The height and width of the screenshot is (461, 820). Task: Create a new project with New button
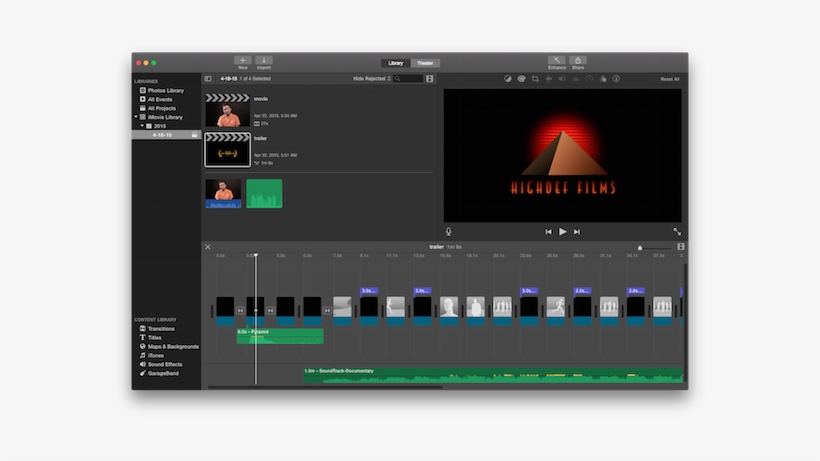coord(243,61)
